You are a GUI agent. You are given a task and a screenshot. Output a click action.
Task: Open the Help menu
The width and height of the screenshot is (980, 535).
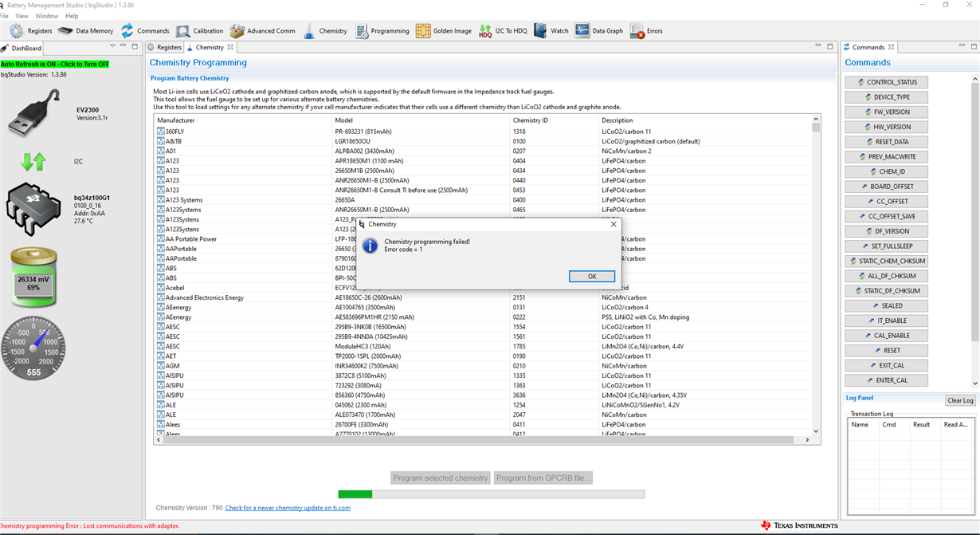72,16
